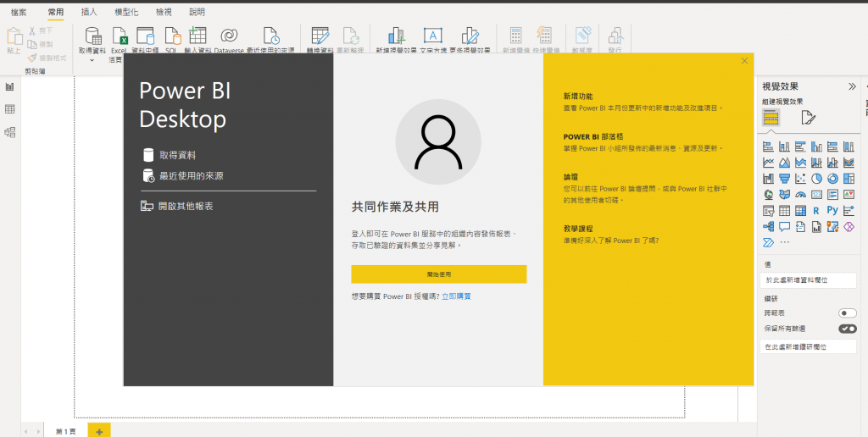Open the 論壇 forum link
The image size is (868, 437).
[x=570, y=176]
